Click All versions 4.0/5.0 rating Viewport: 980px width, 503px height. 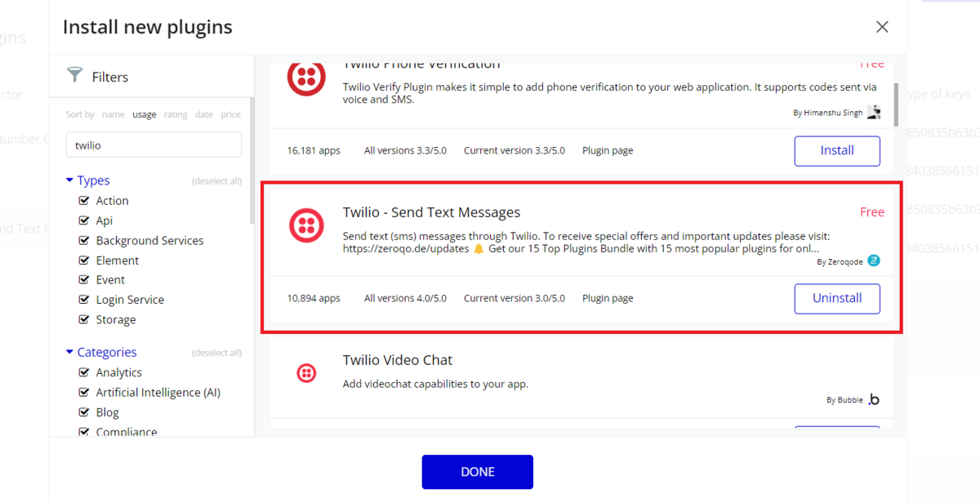pos(405,299)
